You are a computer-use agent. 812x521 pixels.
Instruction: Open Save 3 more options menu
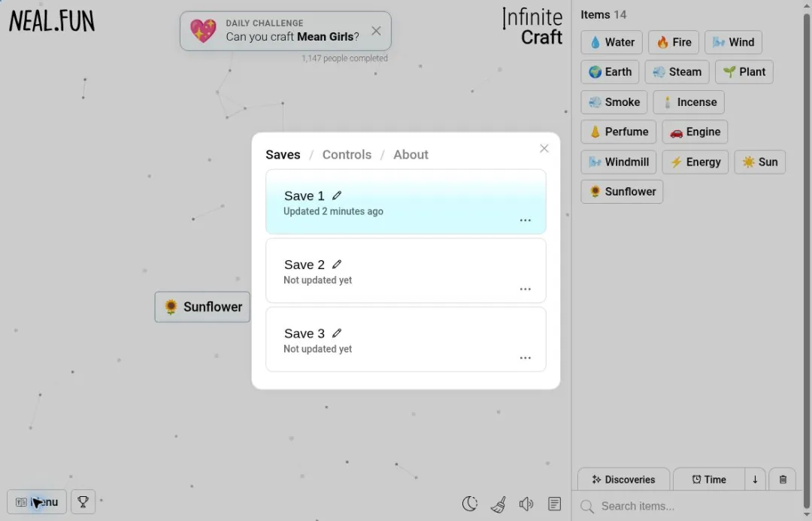[525, 358]
